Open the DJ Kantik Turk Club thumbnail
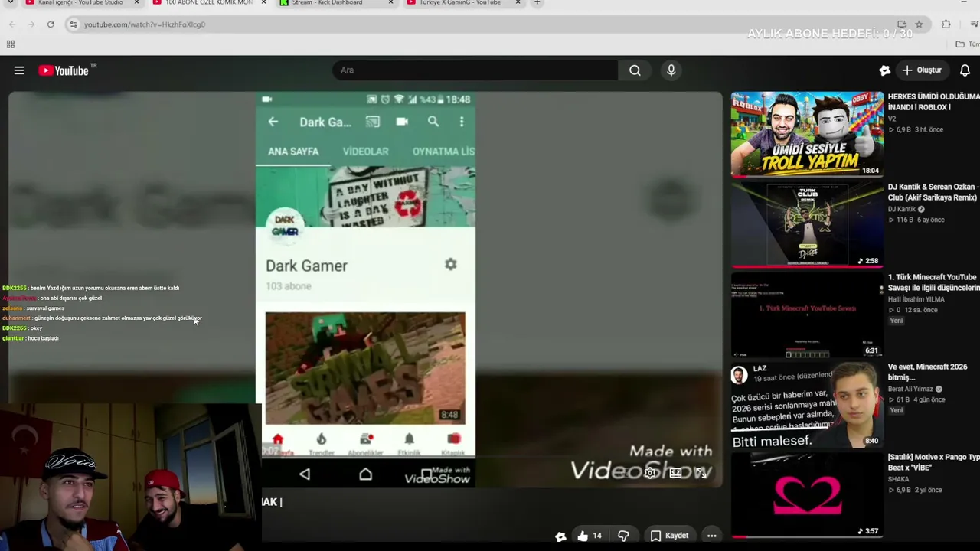 click(807, 225)
